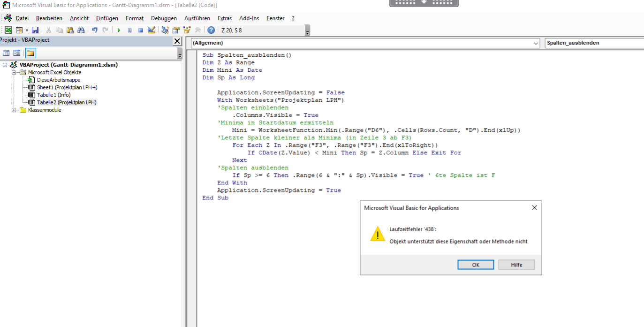Click the 'Next' keyword line

[239, 160]
